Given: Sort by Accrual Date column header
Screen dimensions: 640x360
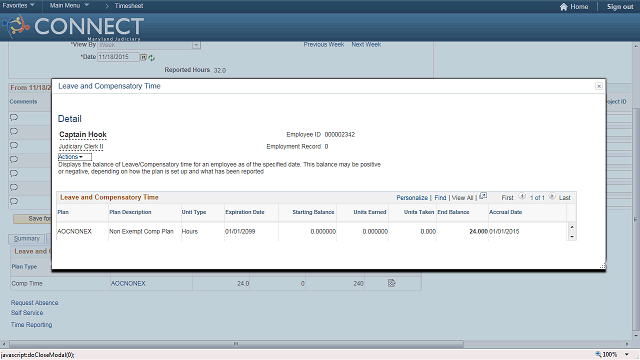Looking at the screenshot, I should pos(506,212).
